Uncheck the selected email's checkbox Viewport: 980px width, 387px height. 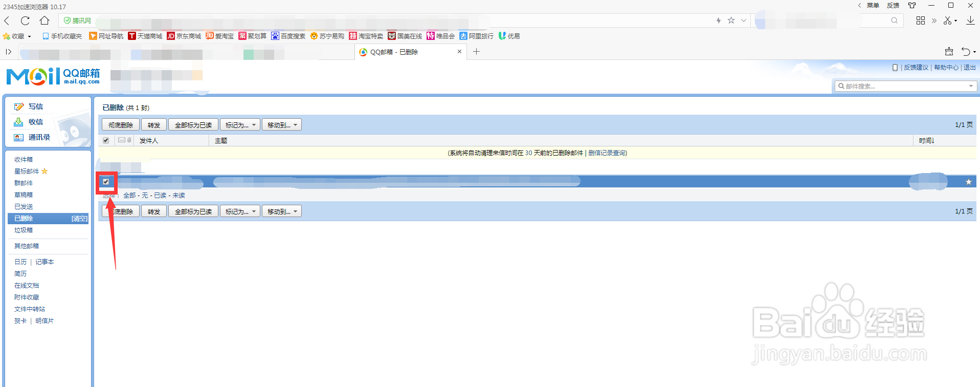106,182
